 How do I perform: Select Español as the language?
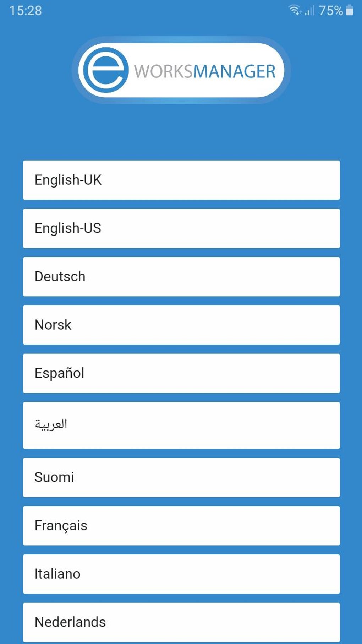[x=181, y=373]
